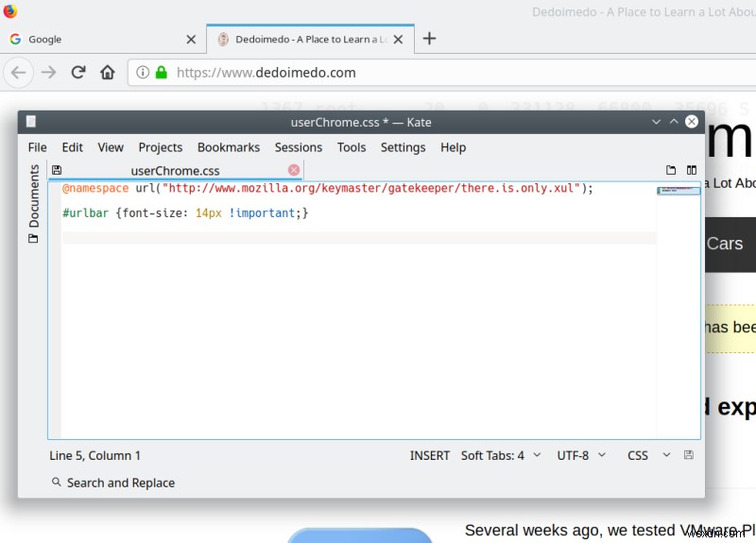Go to Firefox home page
Viewport: 756px width, 543px height.
point(108,73)
